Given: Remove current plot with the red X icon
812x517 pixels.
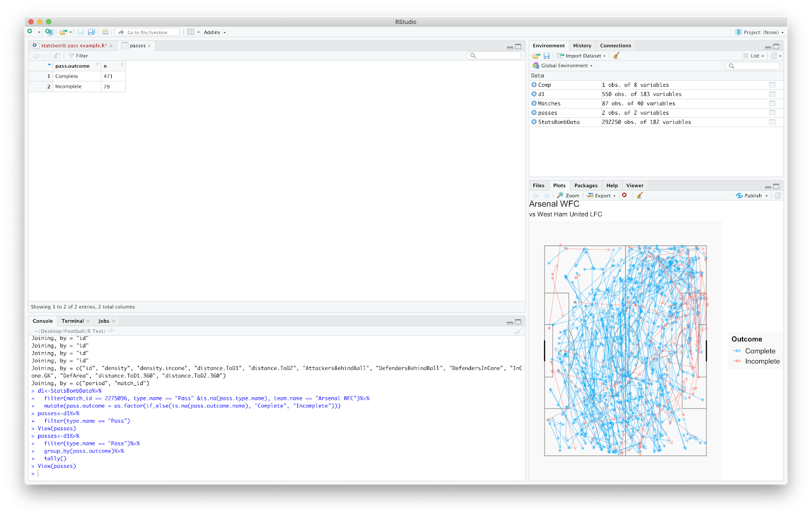Looking at the screenshot, I should coord(624,195).
